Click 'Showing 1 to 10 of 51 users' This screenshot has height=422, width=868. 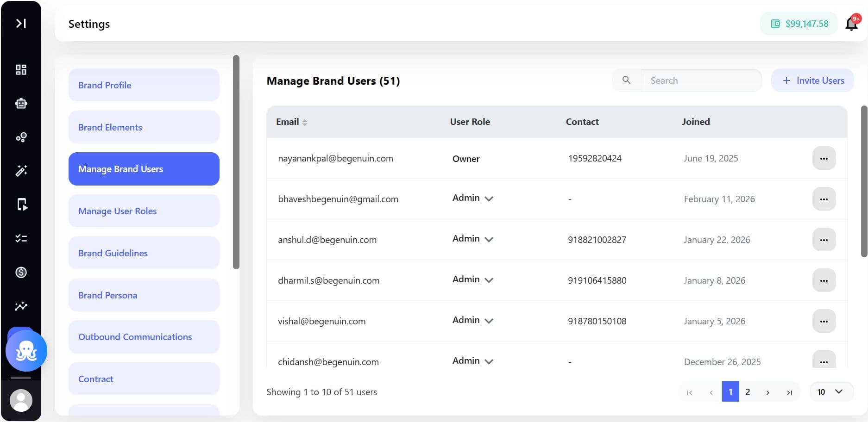pos(322,392)
